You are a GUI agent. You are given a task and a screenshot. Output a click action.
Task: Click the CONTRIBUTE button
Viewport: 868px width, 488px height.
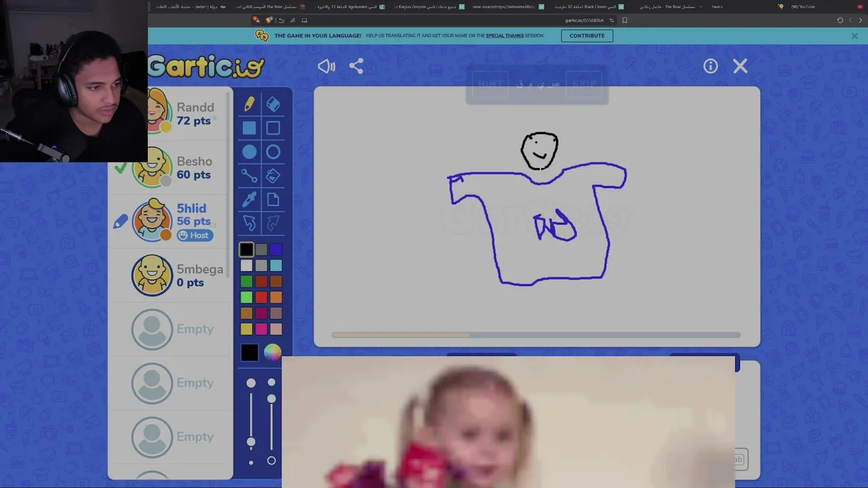[587, 36]
